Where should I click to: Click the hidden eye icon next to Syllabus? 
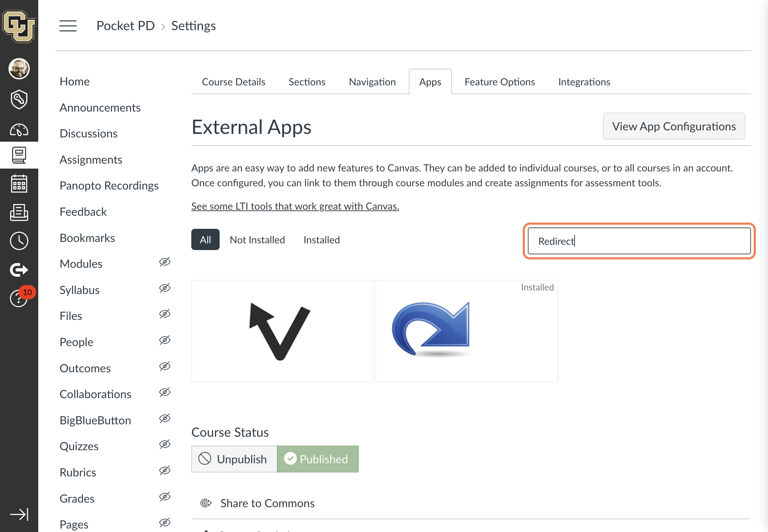[165, 288]
